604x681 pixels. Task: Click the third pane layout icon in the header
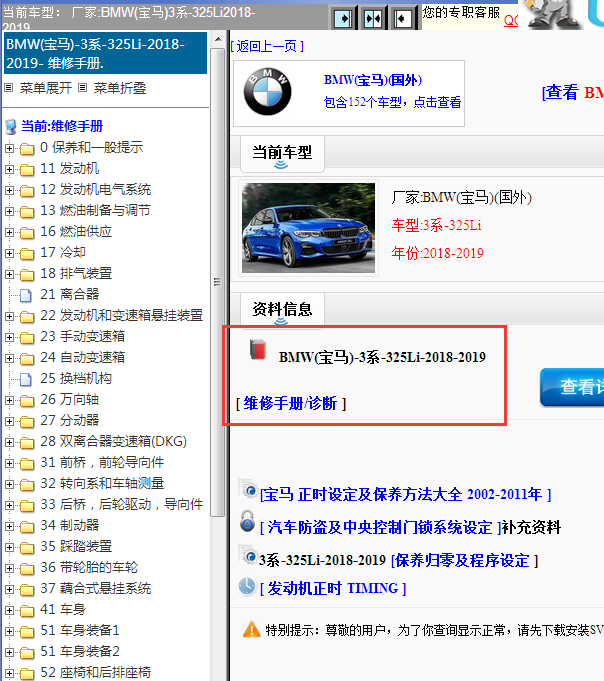(x=402, y=18)
